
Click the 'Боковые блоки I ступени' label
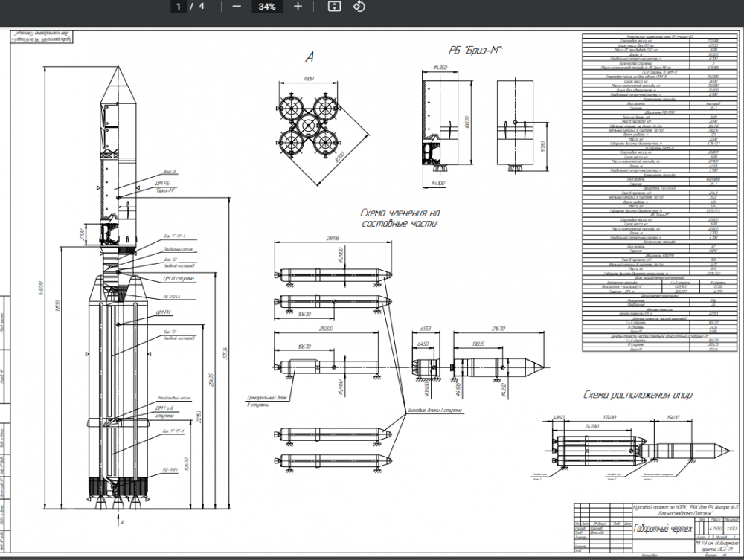(434, 411)
